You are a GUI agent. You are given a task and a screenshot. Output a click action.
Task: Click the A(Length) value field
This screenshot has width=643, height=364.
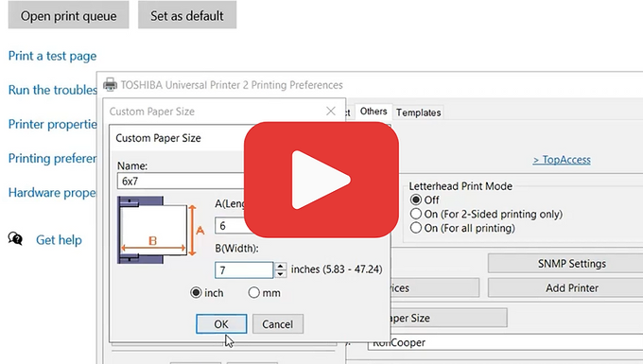pos(230,225)
